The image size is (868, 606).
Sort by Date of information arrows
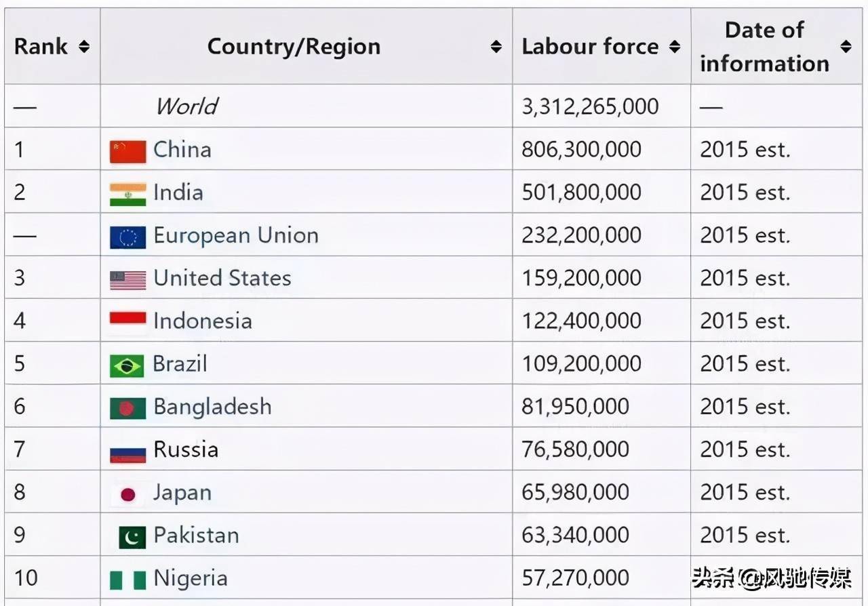(x=846, y=46)
